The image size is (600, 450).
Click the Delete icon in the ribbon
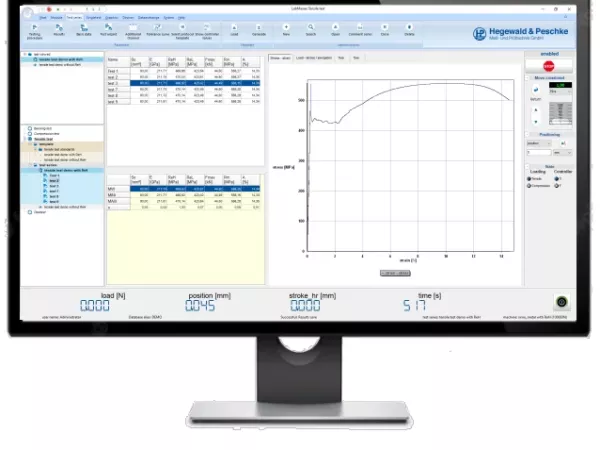pyautogui.click(x=409, y=32)
